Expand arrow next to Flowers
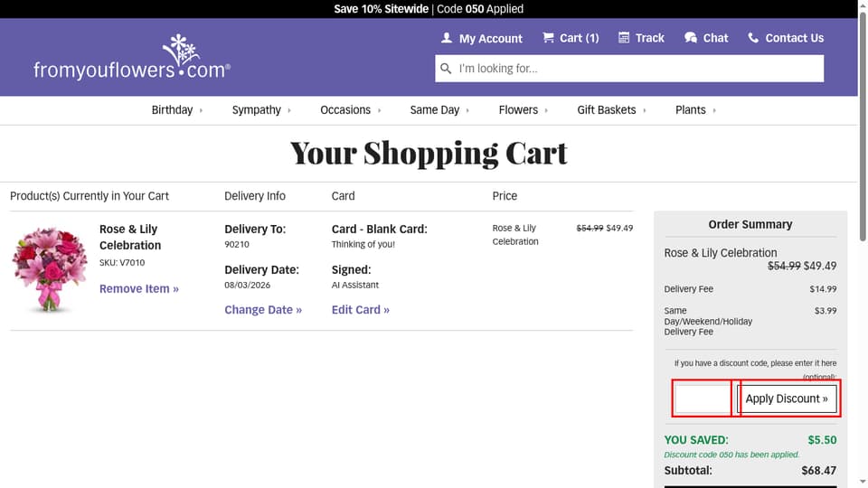Screen dimensions: 868x488 (x=546, y=110)
